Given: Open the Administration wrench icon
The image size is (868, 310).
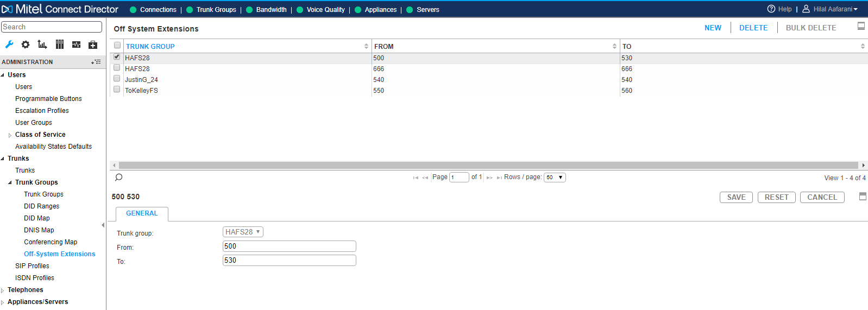Looking at the screenshot, I should [x=9, y=45].
